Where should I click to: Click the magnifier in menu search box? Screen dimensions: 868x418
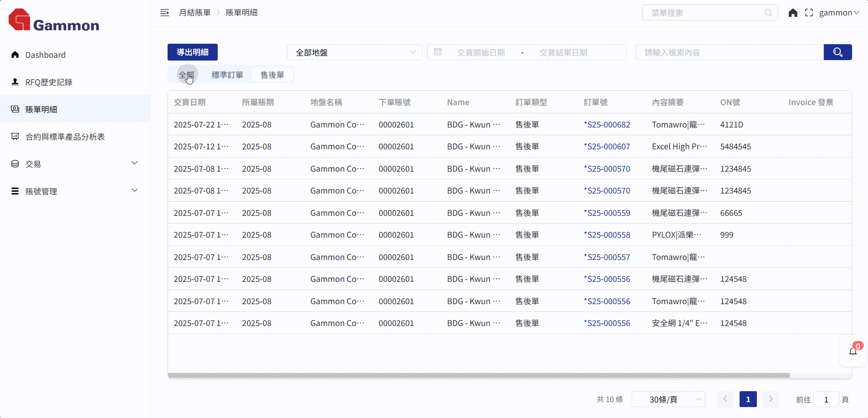[768, 13]
